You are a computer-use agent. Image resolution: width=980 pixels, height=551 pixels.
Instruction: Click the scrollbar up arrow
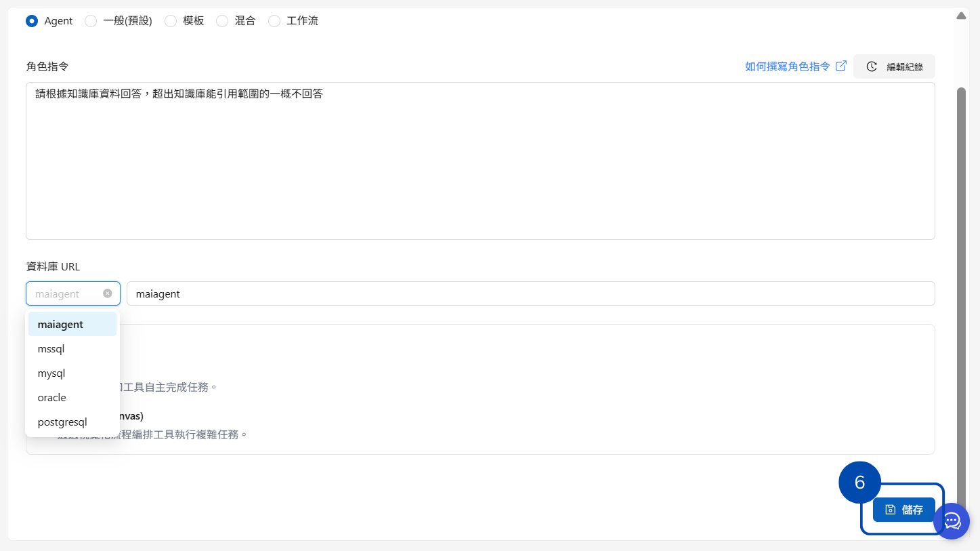[961, 16]
